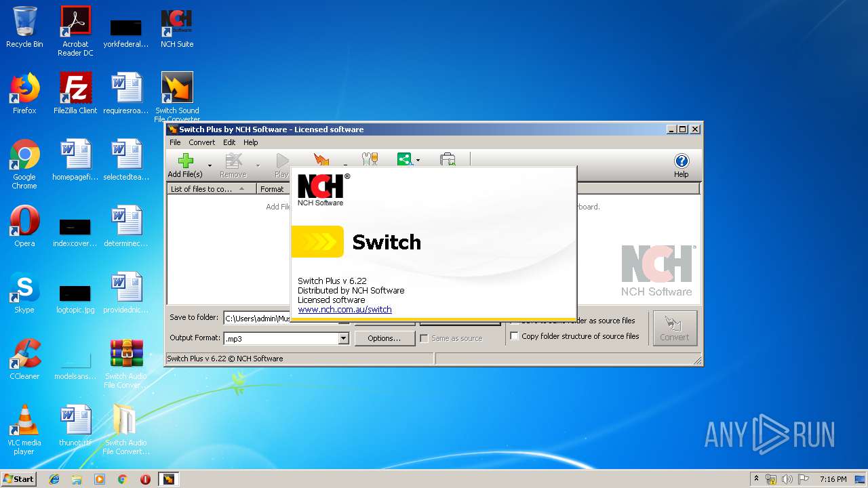Click the NCH Software logo on splash
This screenshot has width=868, height=488.
pyautogui.click(x=324, y=190)
